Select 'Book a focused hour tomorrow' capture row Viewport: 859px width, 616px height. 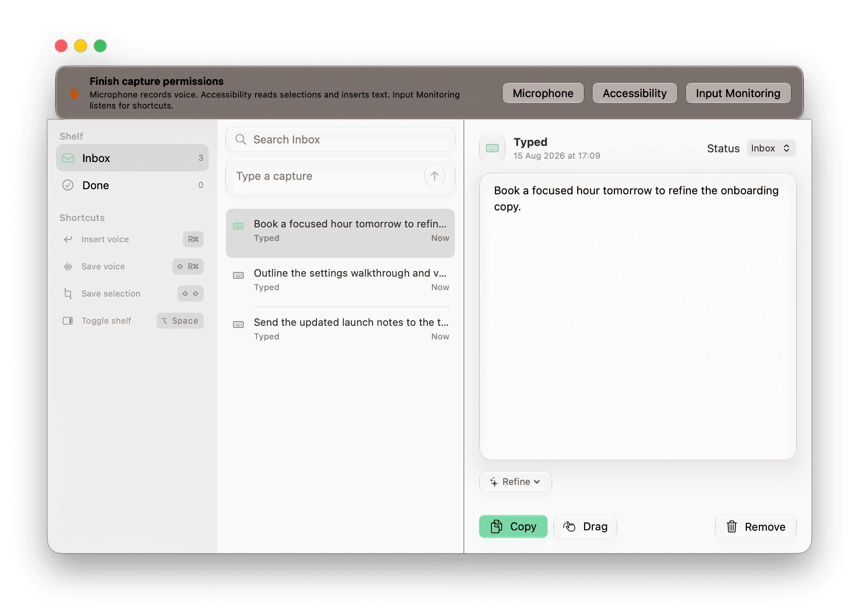coord(340,233)
